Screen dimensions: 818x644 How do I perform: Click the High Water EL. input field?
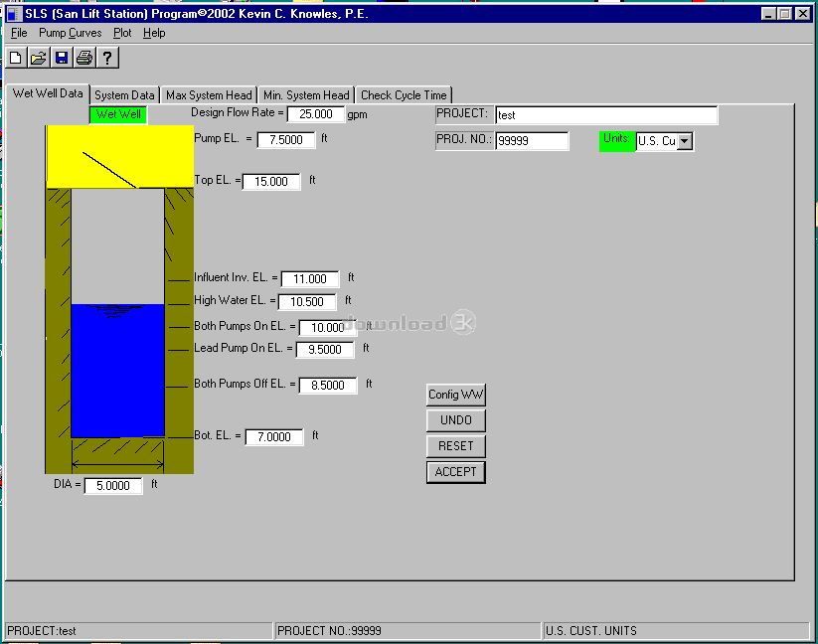click(x=307, y=302)
